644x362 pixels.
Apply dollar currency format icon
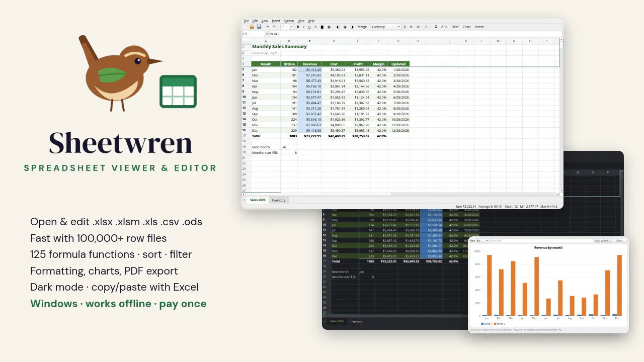(x=405, y=27)
